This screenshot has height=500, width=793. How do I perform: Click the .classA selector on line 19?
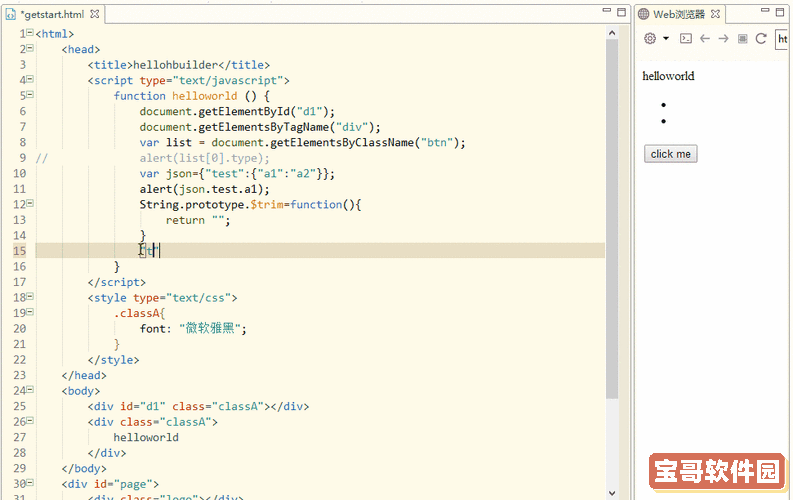tap(137, 313)
